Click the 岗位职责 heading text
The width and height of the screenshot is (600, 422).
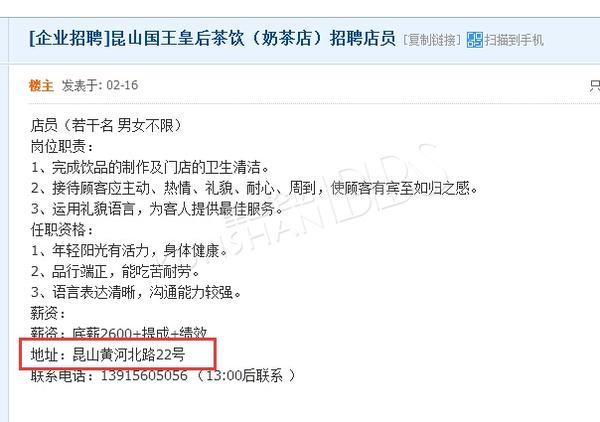[x=62, y=146]
